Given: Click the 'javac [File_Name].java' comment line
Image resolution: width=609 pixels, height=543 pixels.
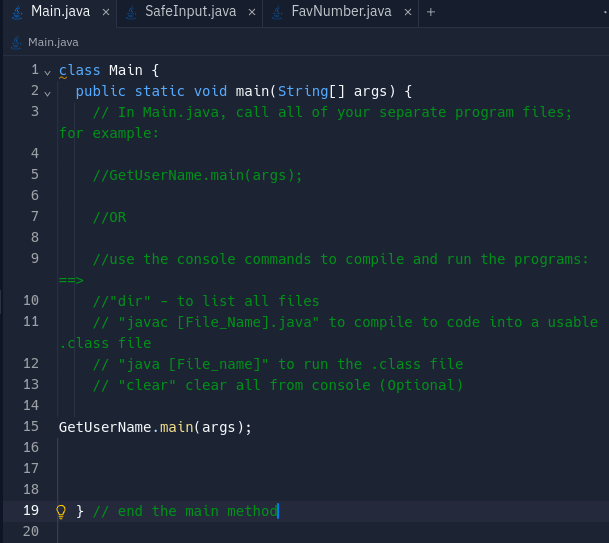Looking at the screenshot, I should click(329, 333).
